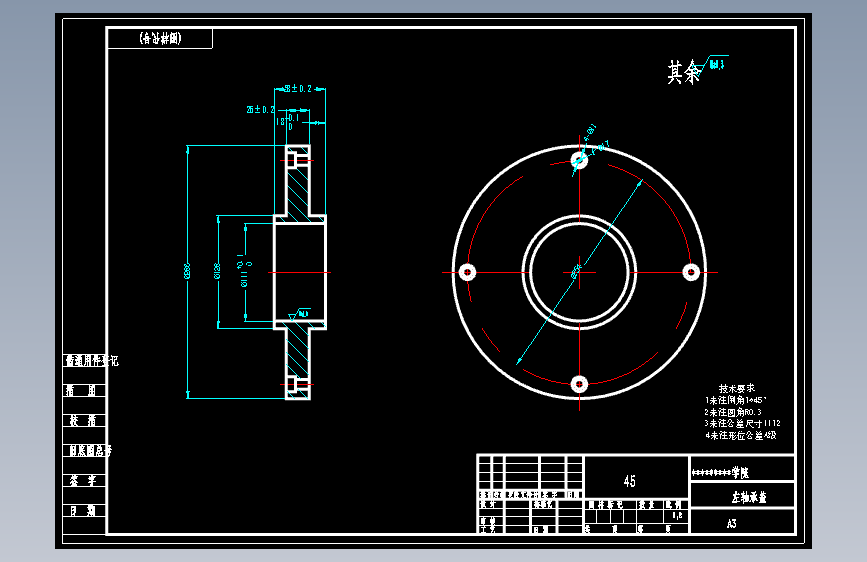
Task: Click the 学院 institution cell in title block
Action: click(x=743, y=469)
